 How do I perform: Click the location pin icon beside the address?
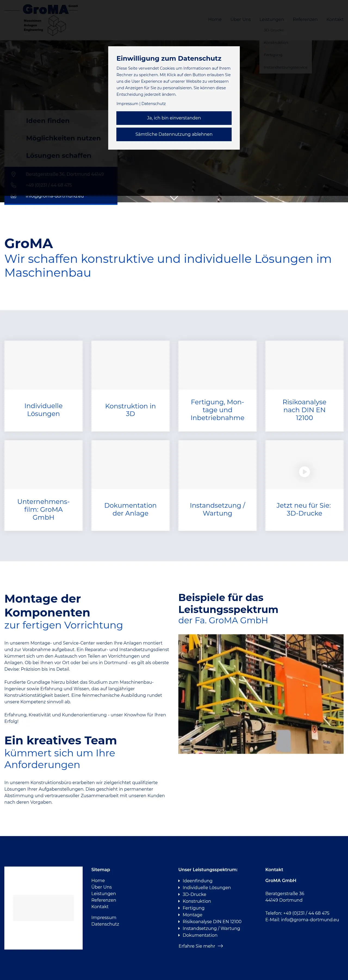click(x=13, y=174)
